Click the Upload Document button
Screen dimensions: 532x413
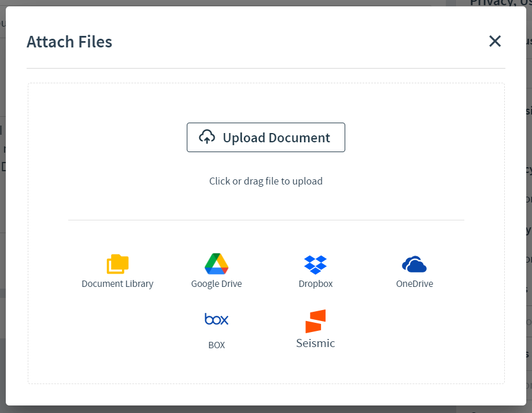(x=265, y=138)
